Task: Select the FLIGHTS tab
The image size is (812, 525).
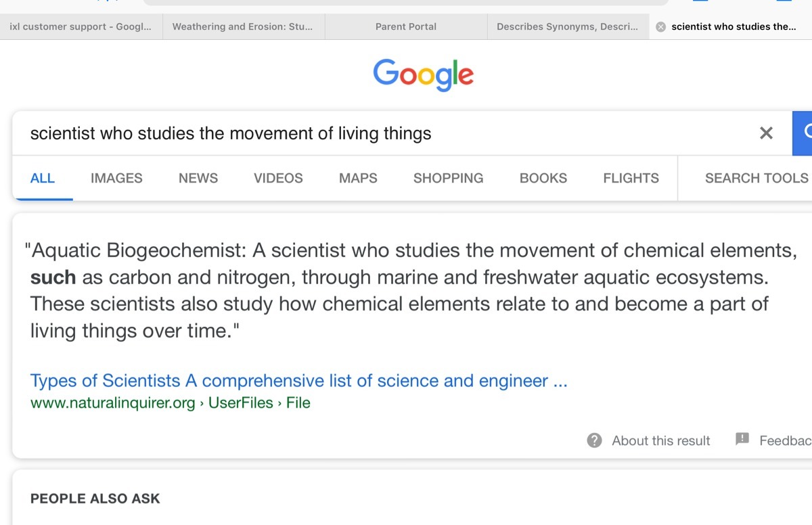Action: 631,178
